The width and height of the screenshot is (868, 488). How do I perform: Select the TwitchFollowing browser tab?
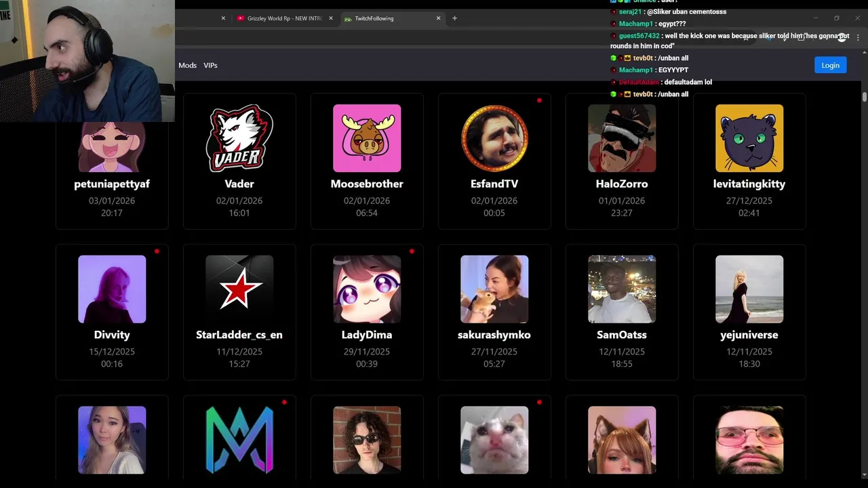392,18
